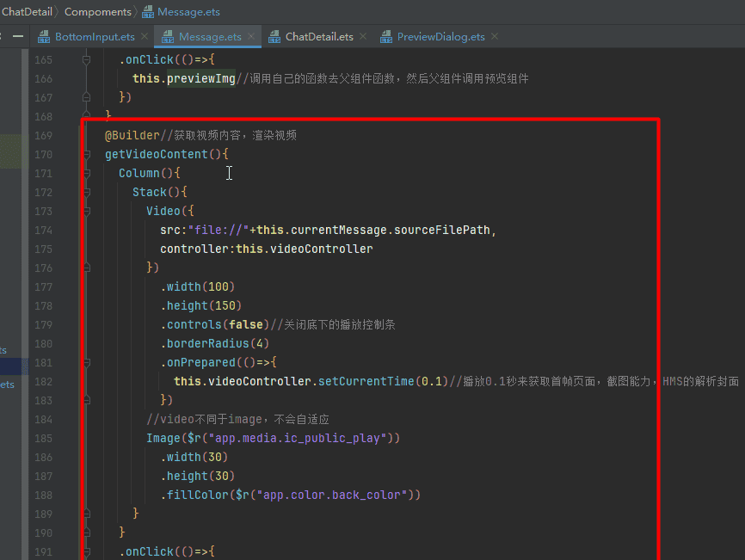745x560 pixels.
Task: Click the ETS file icon on ChatDetail.ets tab
Action: [x=274, y=37]
